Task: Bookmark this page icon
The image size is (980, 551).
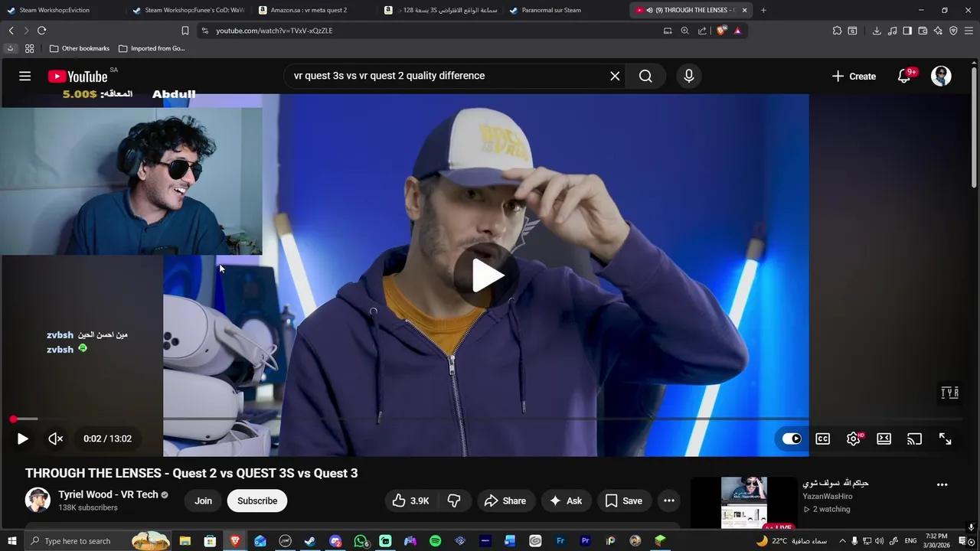Action: click(185, 31)
